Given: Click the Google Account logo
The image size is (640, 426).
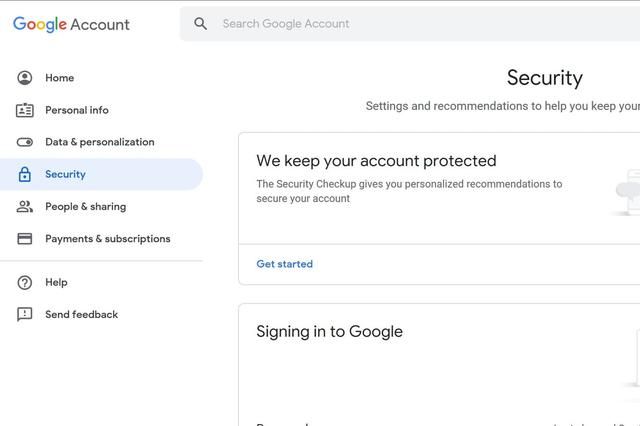Looking at the screenshot, I should coord(71,24).
